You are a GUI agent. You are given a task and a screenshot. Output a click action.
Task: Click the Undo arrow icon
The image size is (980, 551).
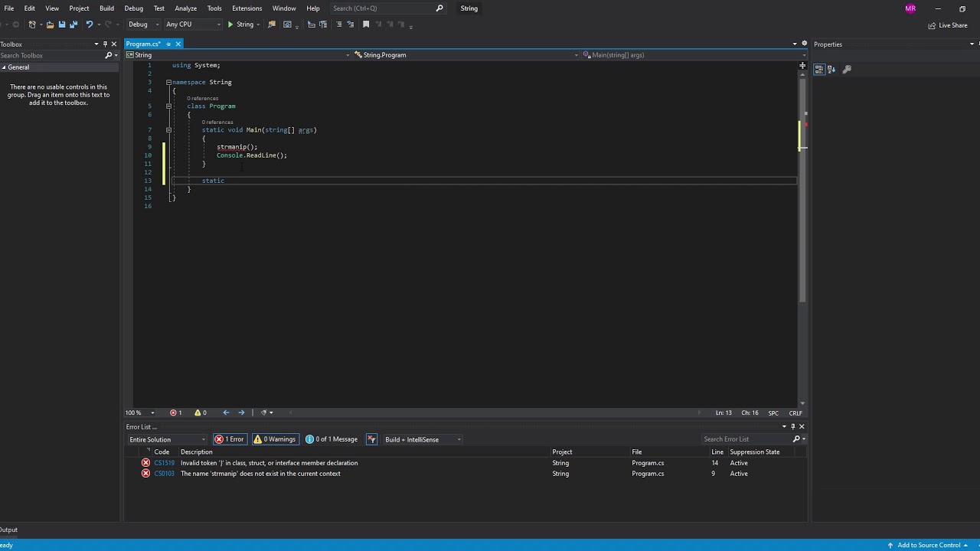tap(90, 24)
